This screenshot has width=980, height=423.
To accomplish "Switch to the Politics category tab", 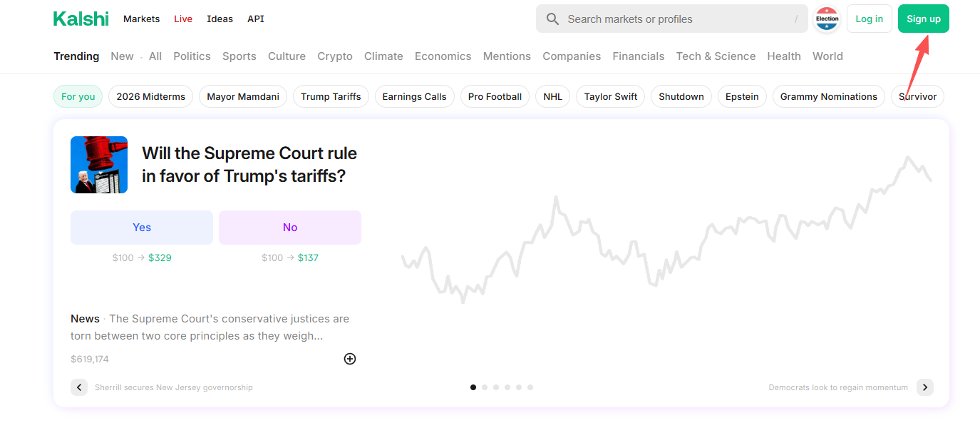I will (x=192, y=56).
